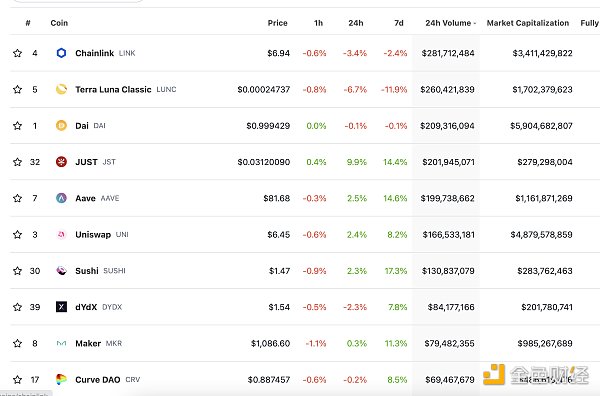600x396 pixels.
Task: Click the rank number column header
Action: (x=28, y=23)
